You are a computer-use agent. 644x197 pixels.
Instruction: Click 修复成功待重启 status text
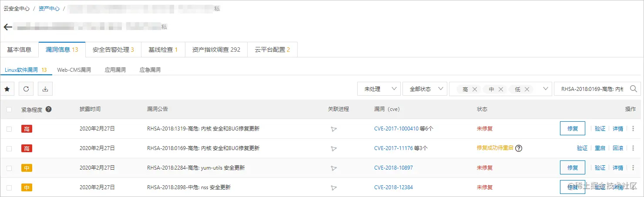(495, 148)
